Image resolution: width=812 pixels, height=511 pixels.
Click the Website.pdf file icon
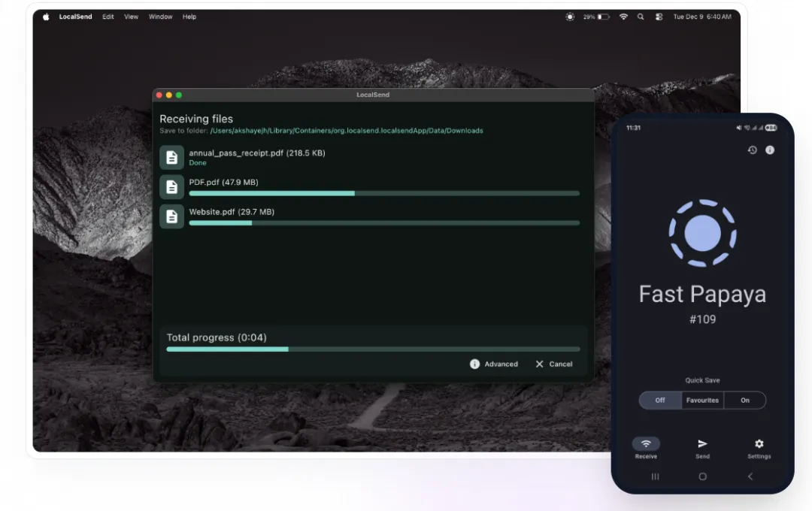171,216
